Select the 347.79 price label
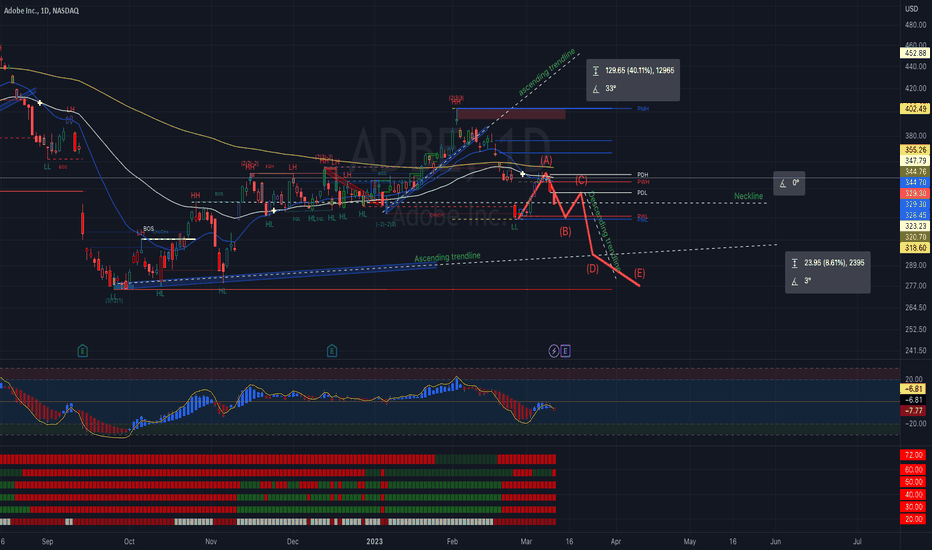This screenshot has height=550, width=932. (x=915, y=161)
